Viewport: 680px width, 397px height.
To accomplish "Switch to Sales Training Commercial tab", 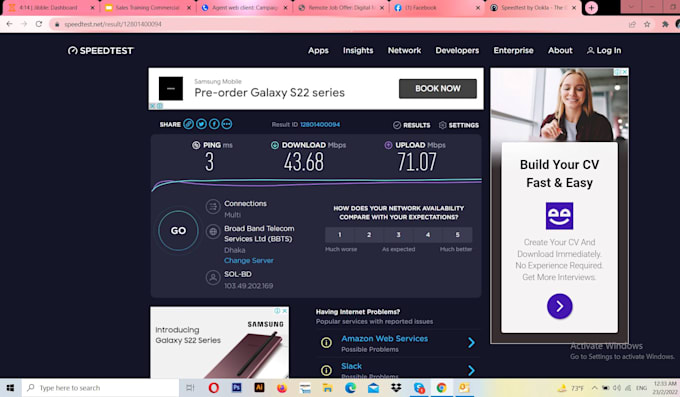I will (x=147, y=8).
